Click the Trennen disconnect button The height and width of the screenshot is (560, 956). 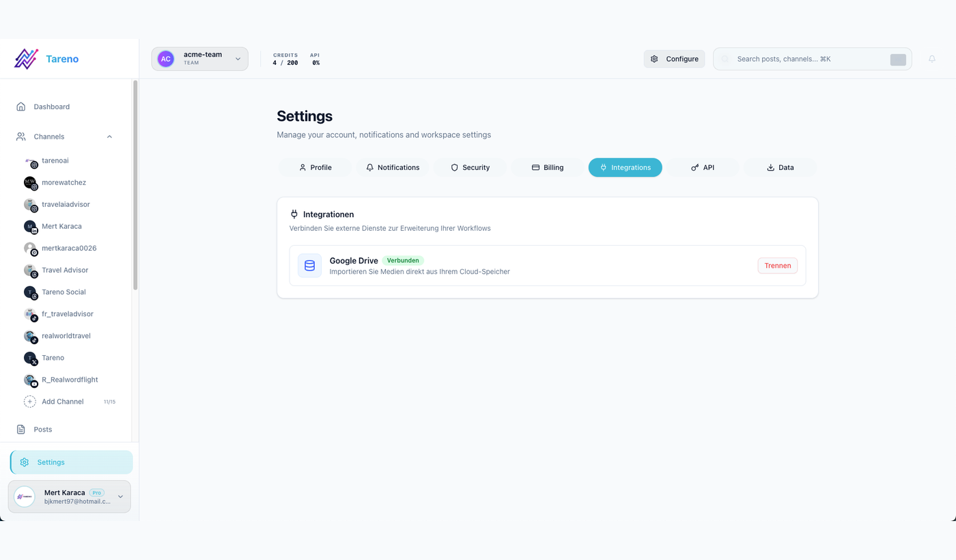pyautogui.click(x=778, y=266)
